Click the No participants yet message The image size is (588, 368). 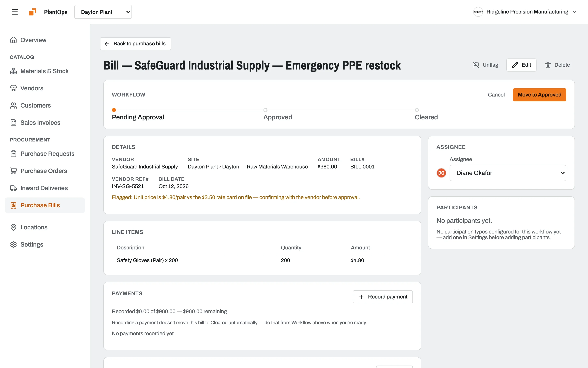[x=464, y=221]
